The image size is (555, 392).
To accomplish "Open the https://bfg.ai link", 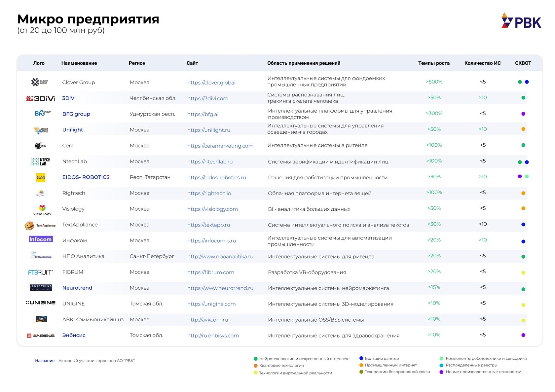I will (203, 114).
